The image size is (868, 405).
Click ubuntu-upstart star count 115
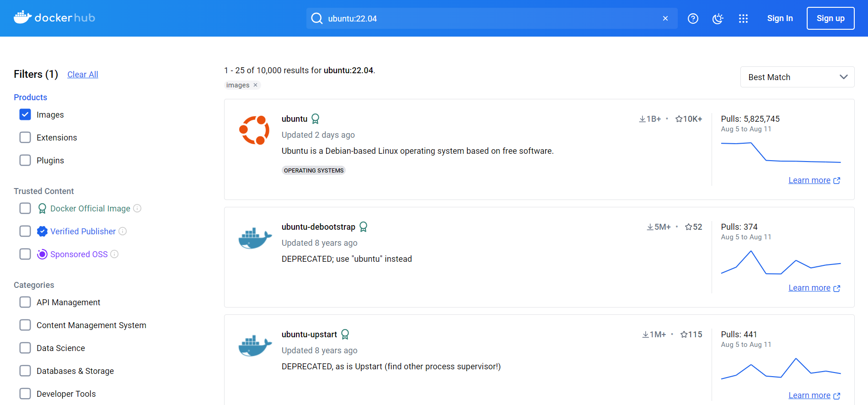coord(691,335)
